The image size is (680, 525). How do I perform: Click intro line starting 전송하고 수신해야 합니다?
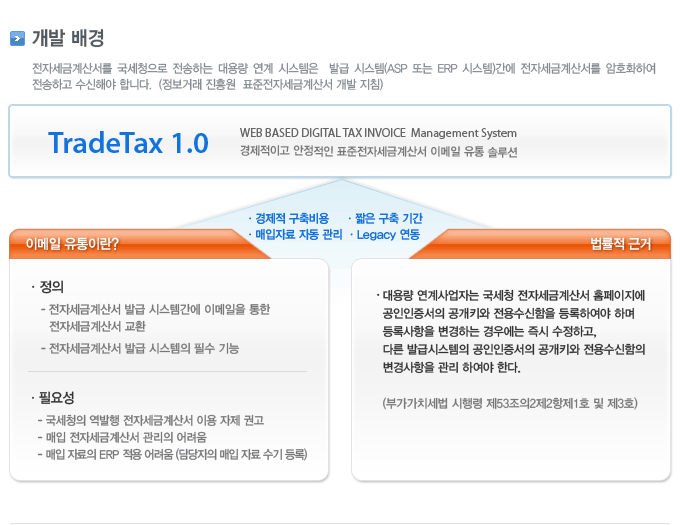click(208, 84)
